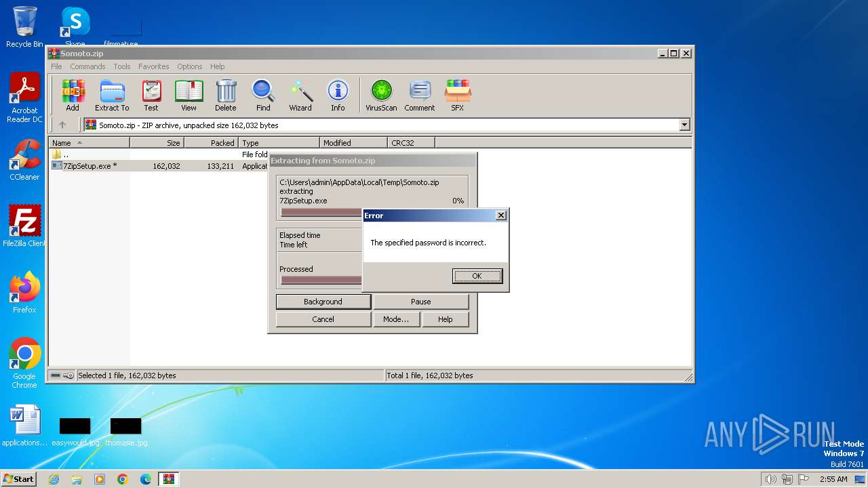868x488 pixels.
Task: Click the Processed total progress bar
Action: tap(321, 280)
